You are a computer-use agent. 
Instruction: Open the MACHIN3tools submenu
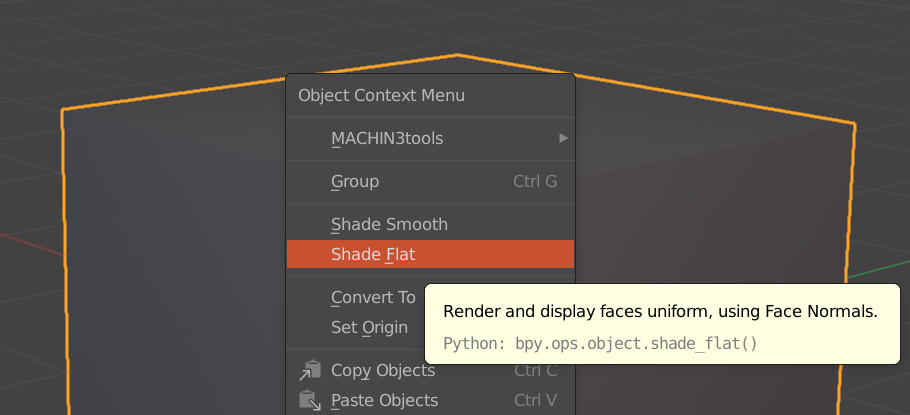[430, 139]
